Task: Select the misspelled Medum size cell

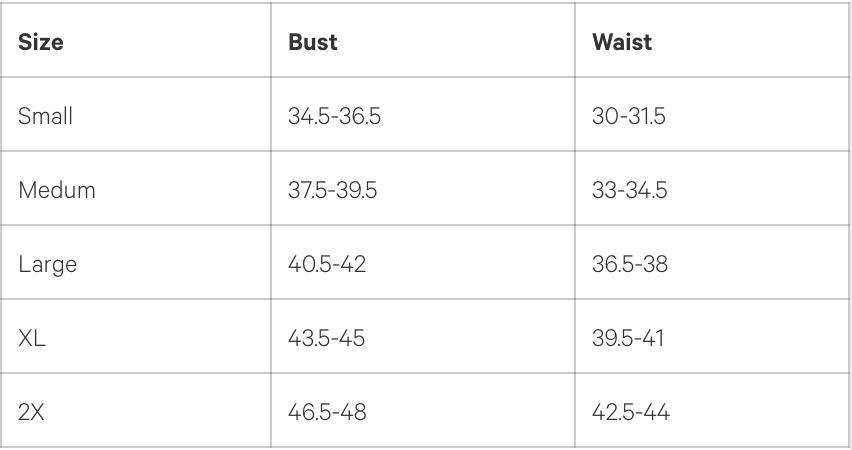Action: (x=57, y=191)
